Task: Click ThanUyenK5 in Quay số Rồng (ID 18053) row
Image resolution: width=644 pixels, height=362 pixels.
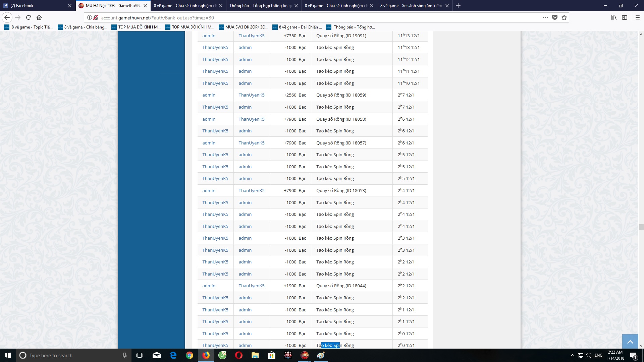Action: click(252, 190)
